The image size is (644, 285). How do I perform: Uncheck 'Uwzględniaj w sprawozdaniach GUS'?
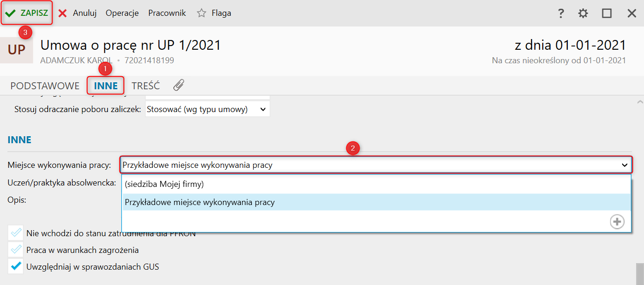tap(16, 267)
